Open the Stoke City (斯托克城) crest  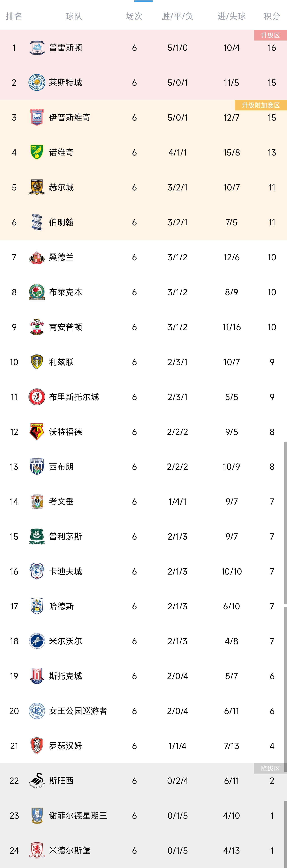pyautogui.click(x=37, y=676)
